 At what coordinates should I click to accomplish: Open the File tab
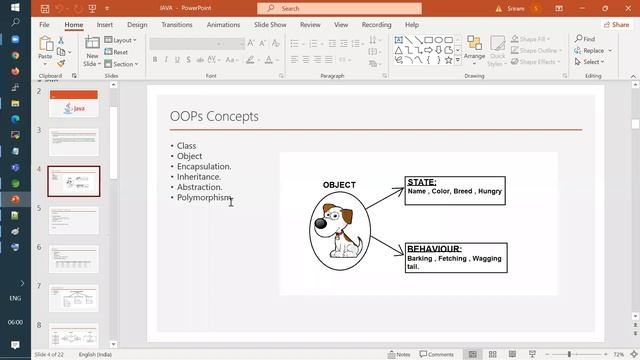[44, 25]
